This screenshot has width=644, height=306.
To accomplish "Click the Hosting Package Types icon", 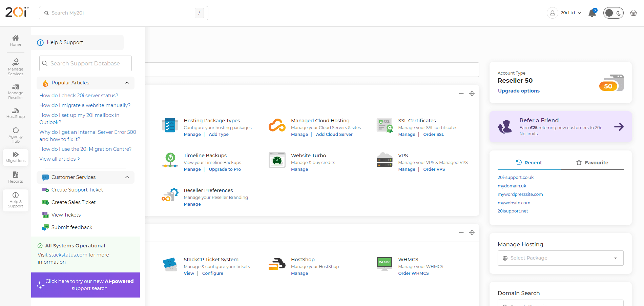I will click(x=170, y=125).
